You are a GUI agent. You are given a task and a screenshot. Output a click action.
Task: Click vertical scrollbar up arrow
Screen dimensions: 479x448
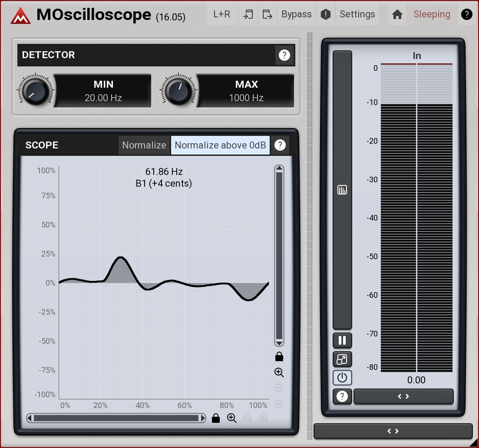point(279,168)
